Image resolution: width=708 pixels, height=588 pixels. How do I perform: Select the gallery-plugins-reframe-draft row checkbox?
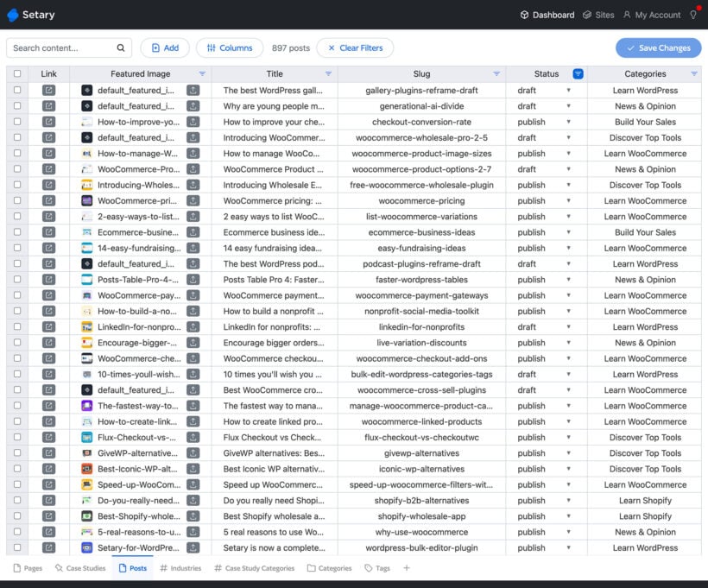pyautogui.click(x=17, y=90)
